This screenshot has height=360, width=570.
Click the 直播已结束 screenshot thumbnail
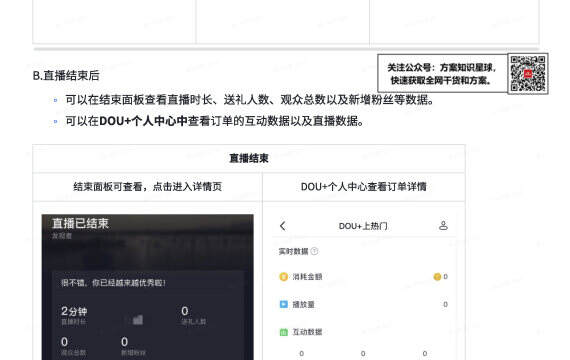pos(148,287)
